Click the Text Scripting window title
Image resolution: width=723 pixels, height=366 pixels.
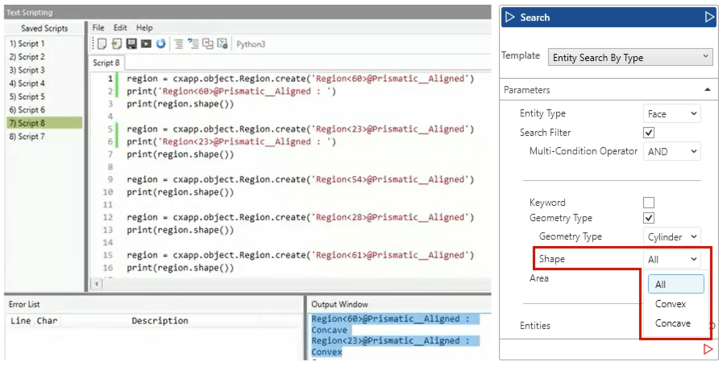(30, 12)
